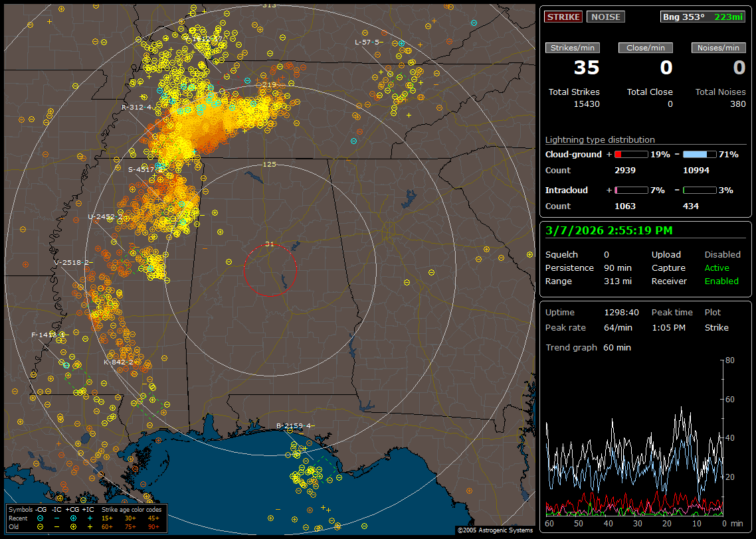Click the recent -CG cyan legend symbol
The image size is (756, 539).
[x=41, y=518]
